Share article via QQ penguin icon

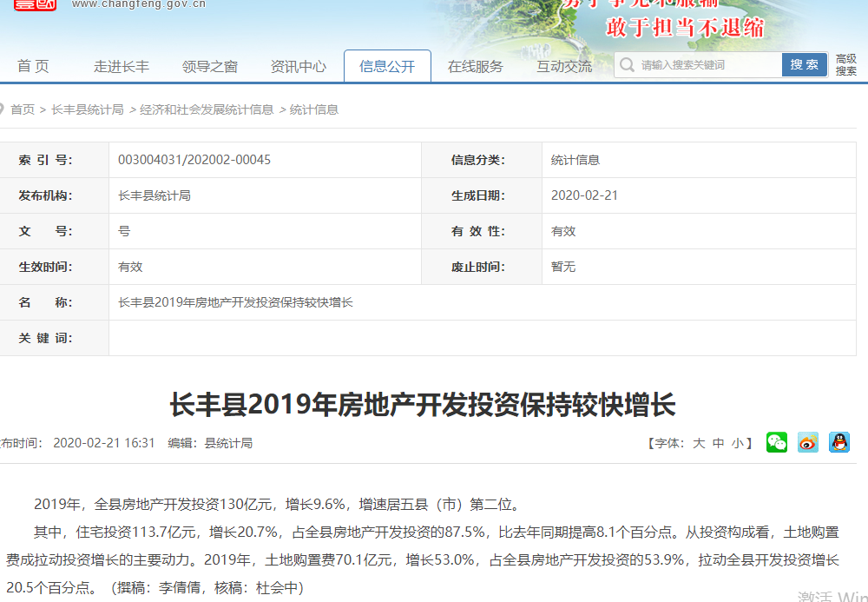pyautogui.click(x=839, y=442)
